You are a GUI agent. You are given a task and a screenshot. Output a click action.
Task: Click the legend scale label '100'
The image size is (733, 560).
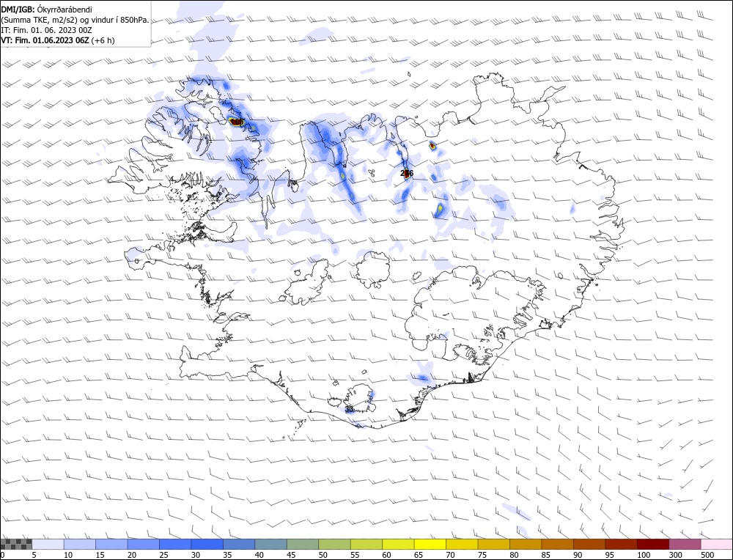pyautogui.click(x=644, y=555)
